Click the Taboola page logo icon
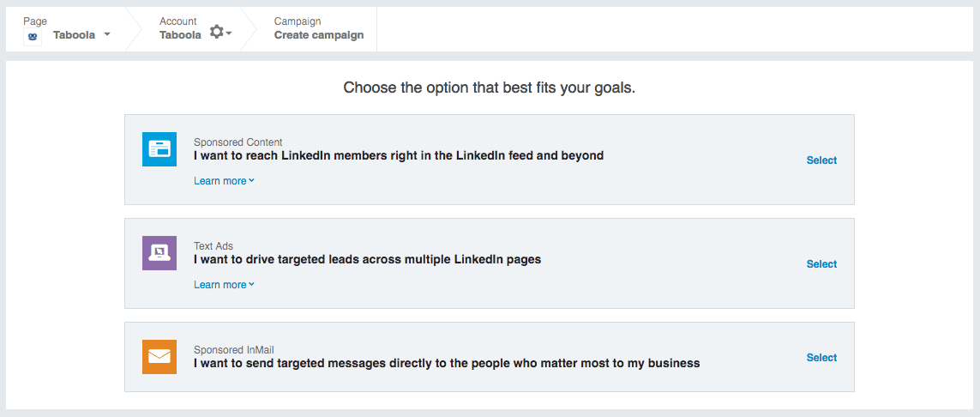The image size is (980, 417). (x=33, y=36)
